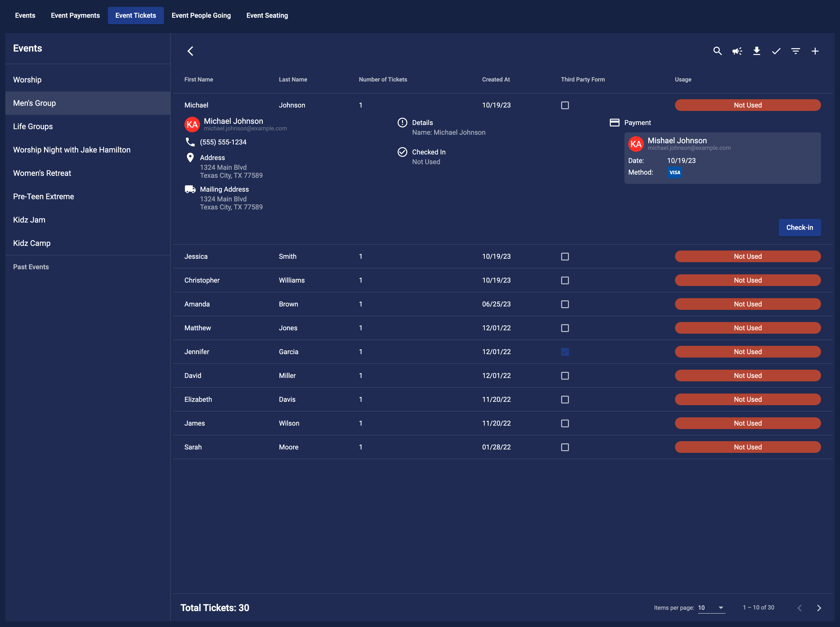Sort by First Name column header
The height and width of the screenshot is (627, 840).
(x=199, y=79)
